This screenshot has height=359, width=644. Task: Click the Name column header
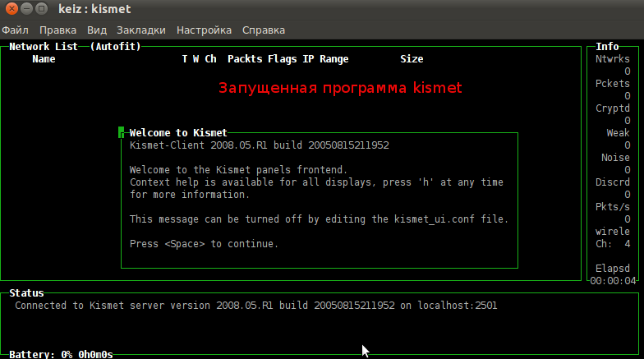(x=44, y=59)
